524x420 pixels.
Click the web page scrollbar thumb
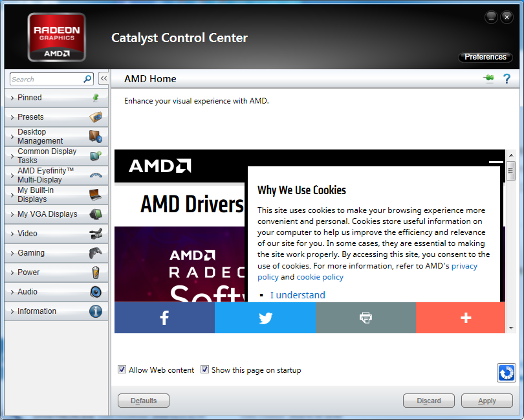510,171
